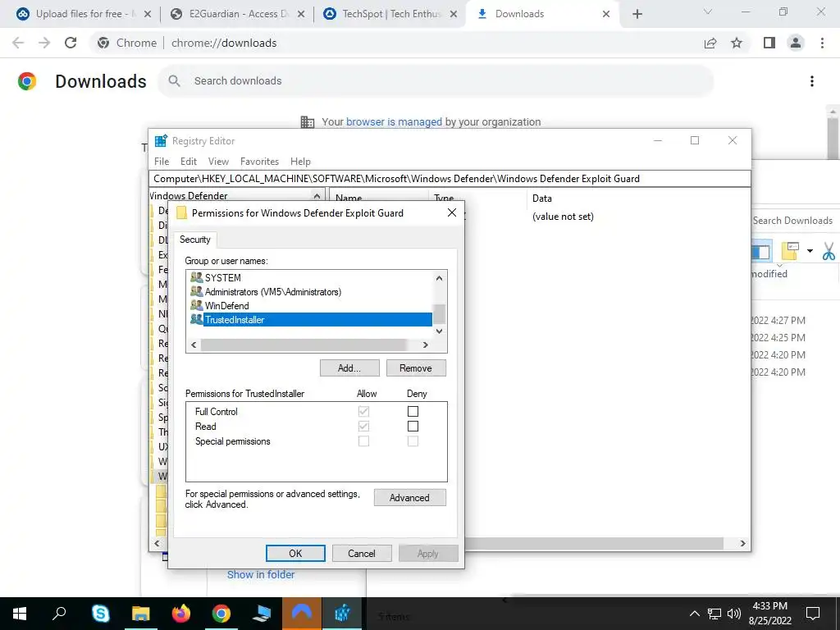840x630 pixels.
Task: Click the Chrome back arrow
Action: [x=18, y=43]
